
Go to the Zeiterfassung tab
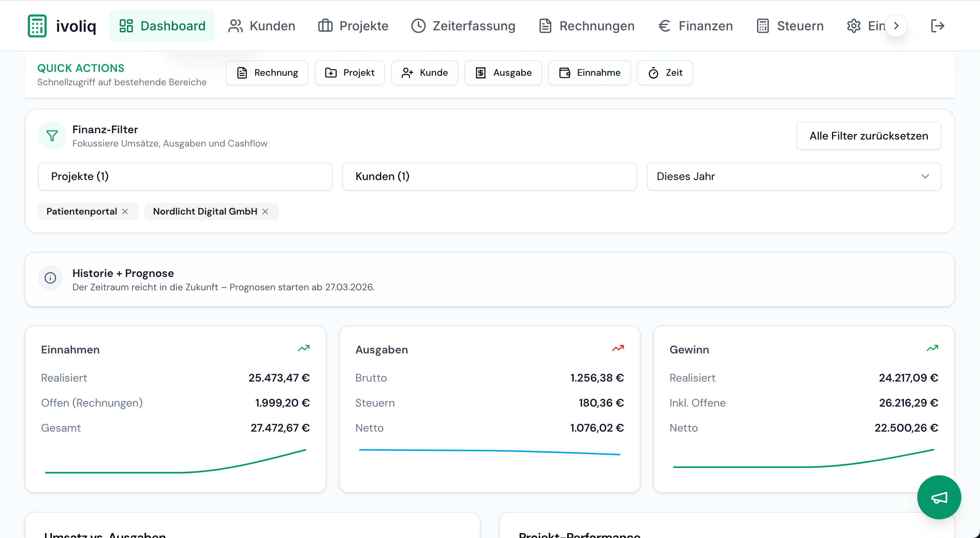[463, 26]
